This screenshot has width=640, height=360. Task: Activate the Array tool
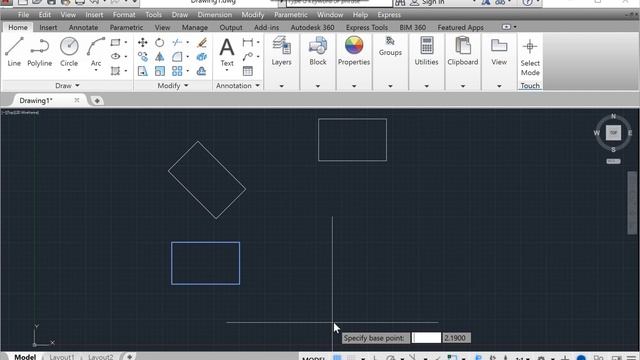177,71
